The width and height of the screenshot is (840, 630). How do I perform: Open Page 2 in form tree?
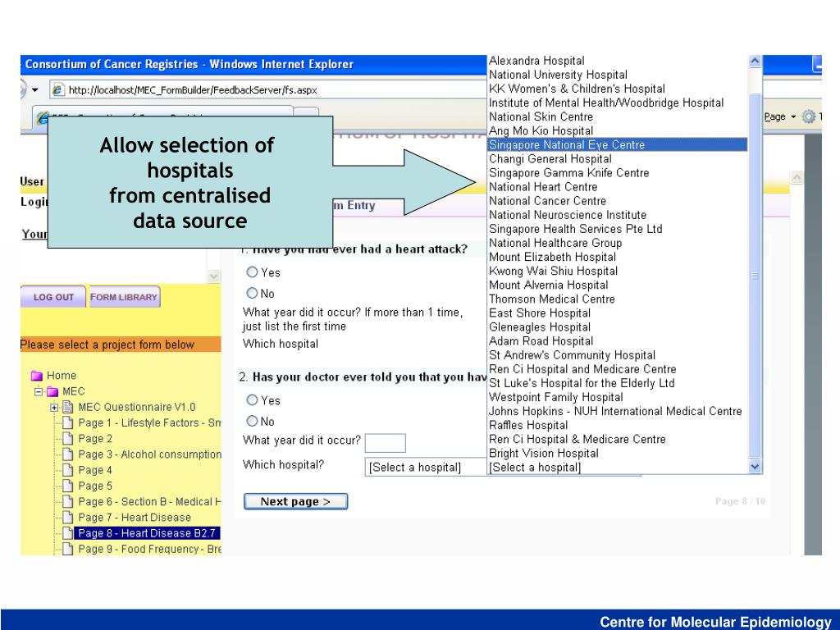click(95, 438)
